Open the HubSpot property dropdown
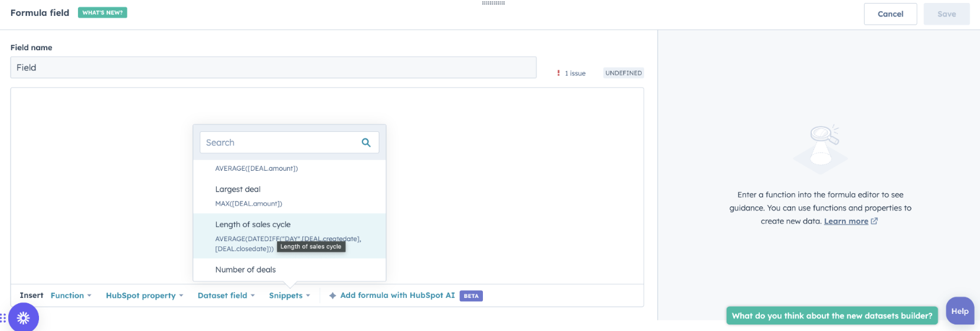 tap(145, 296)
